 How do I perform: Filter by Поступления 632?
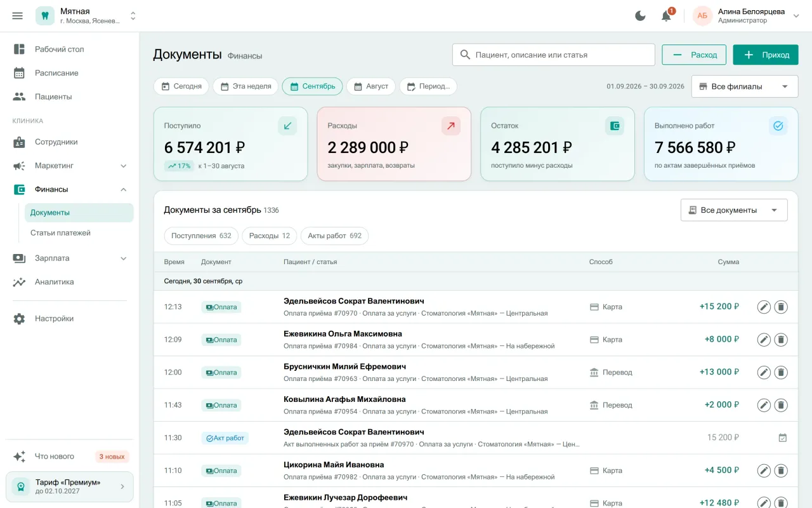coord(201,236)
